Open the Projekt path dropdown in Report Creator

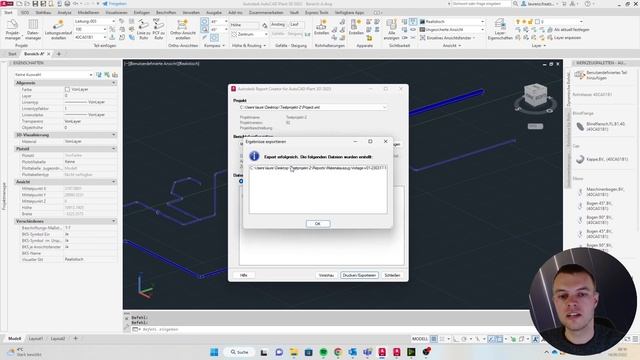[384, 107]
